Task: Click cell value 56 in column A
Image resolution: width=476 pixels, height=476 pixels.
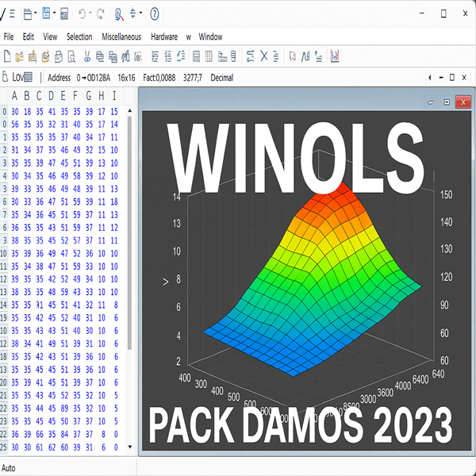Action: [15, 125]
